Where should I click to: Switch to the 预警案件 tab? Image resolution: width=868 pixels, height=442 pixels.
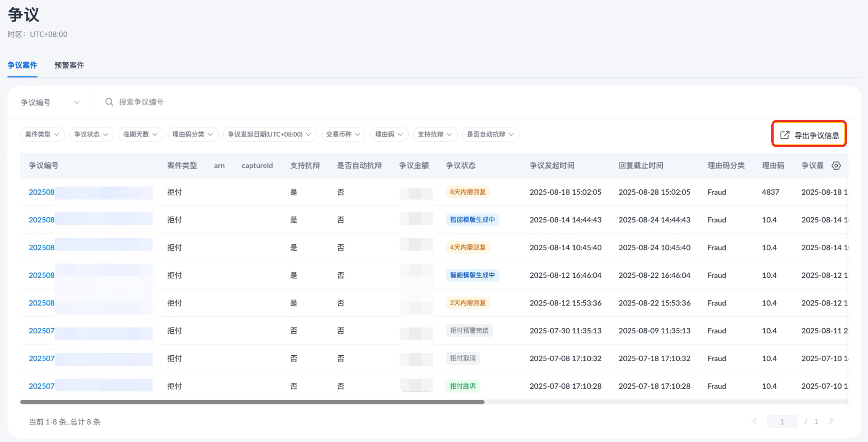coord(69,65)
